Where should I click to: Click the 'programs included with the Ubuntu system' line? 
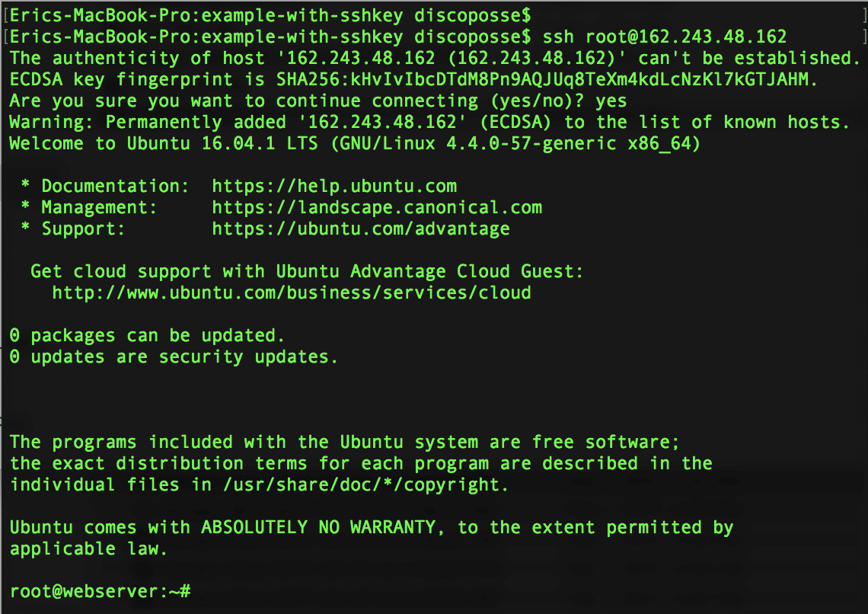pos(344,442)
